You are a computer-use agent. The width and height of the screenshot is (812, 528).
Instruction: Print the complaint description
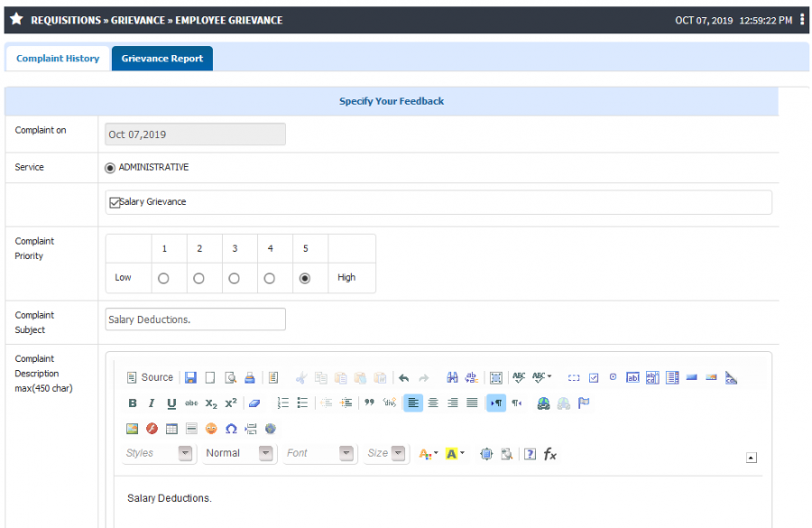250,378
